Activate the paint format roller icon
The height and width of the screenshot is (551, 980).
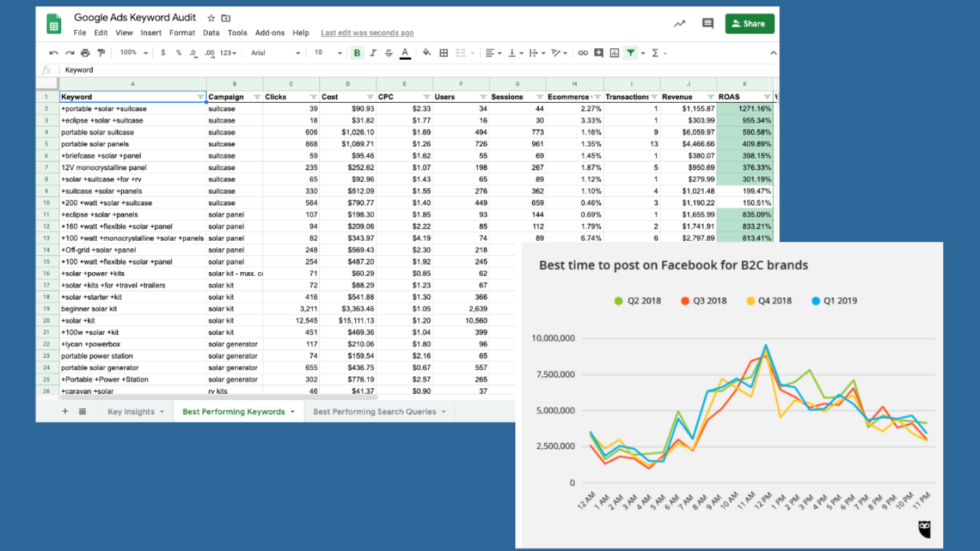click(x=101, y=53)
